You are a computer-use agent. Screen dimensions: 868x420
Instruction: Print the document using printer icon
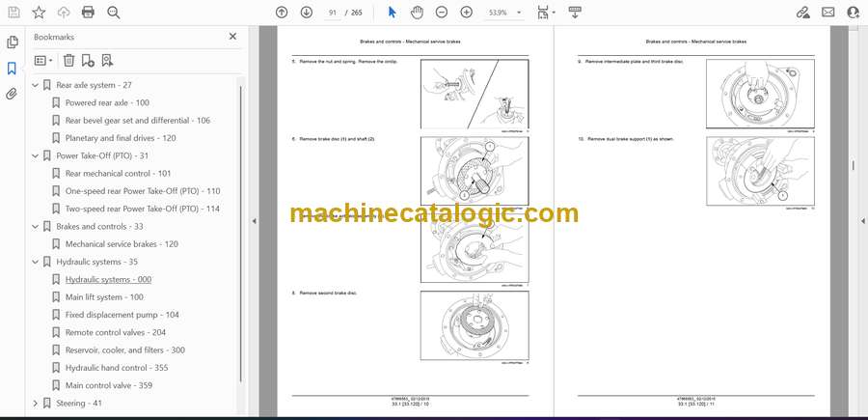[x=88, y=13]
